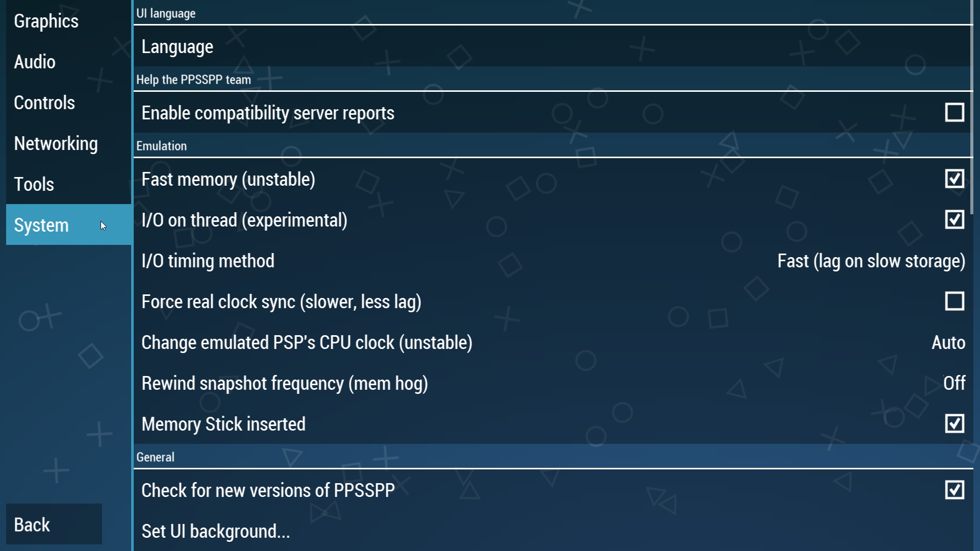This screenshot has width=980, height=551.
Task: Uncheck Memory Stick inserted
Action: click(x=954, y=423)
